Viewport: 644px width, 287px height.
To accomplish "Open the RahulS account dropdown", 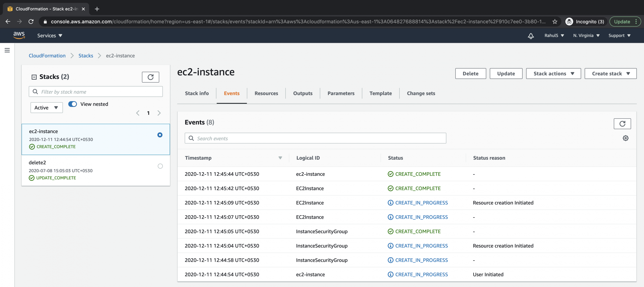I will click(x=554, y=35).
